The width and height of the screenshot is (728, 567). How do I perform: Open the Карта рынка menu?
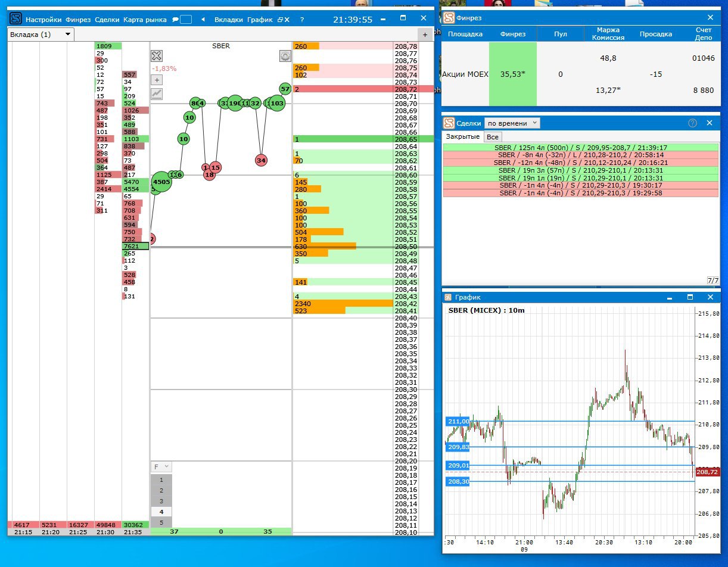click(x=145, y=20)
